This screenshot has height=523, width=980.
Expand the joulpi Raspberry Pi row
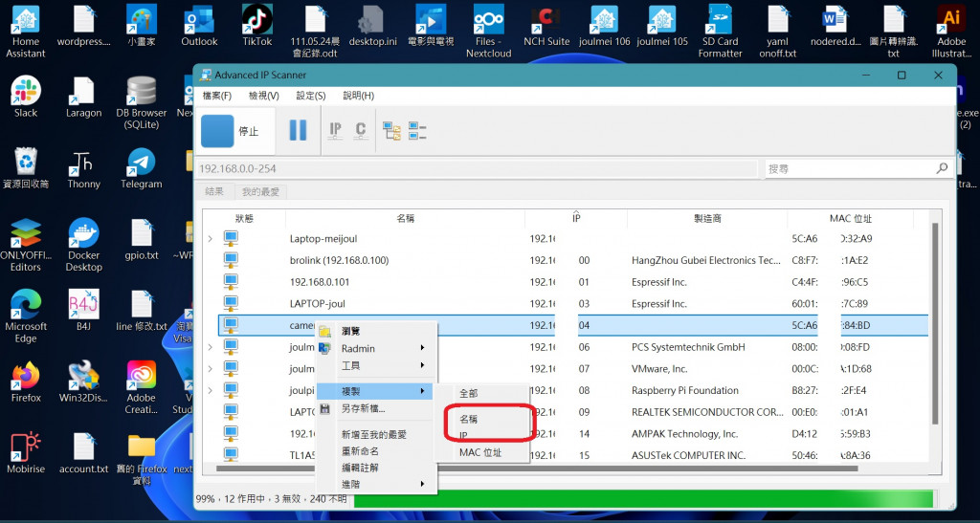pyautogui.click(x=210, y=391)
